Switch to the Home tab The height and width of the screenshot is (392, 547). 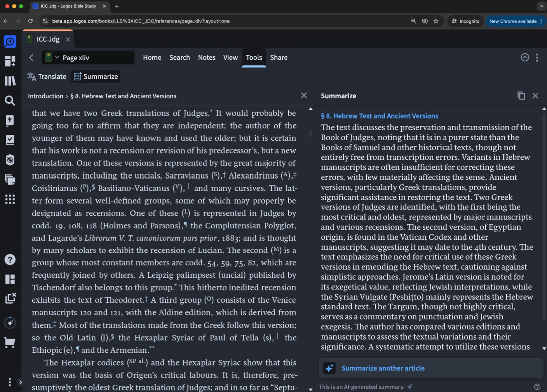(x=152, y=57)
